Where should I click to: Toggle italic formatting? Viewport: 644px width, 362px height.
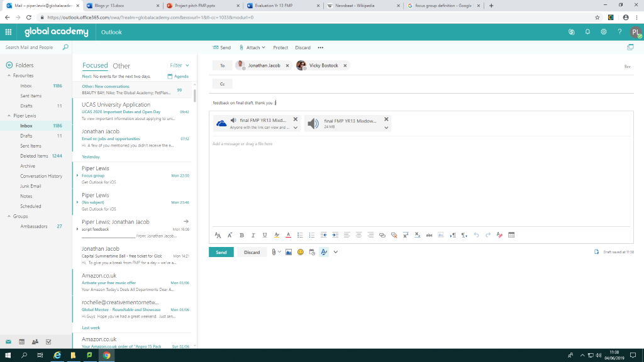click(253, 235)
